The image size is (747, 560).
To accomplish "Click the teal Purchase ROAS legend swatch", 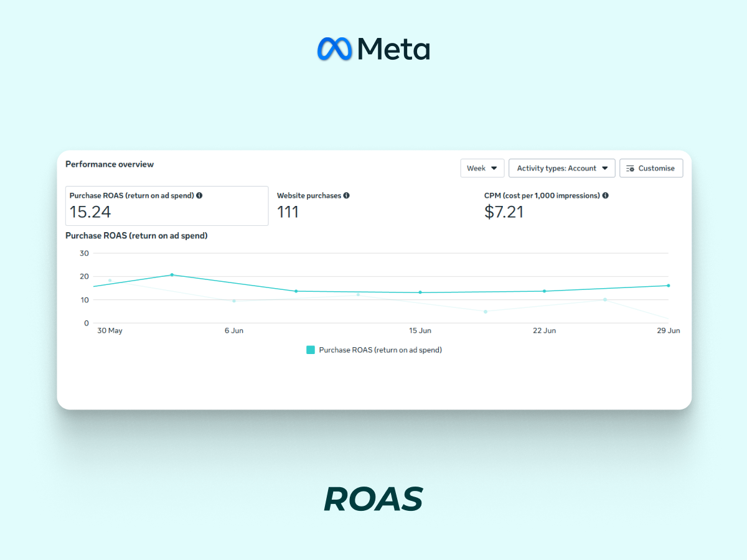I will (311, 350).
